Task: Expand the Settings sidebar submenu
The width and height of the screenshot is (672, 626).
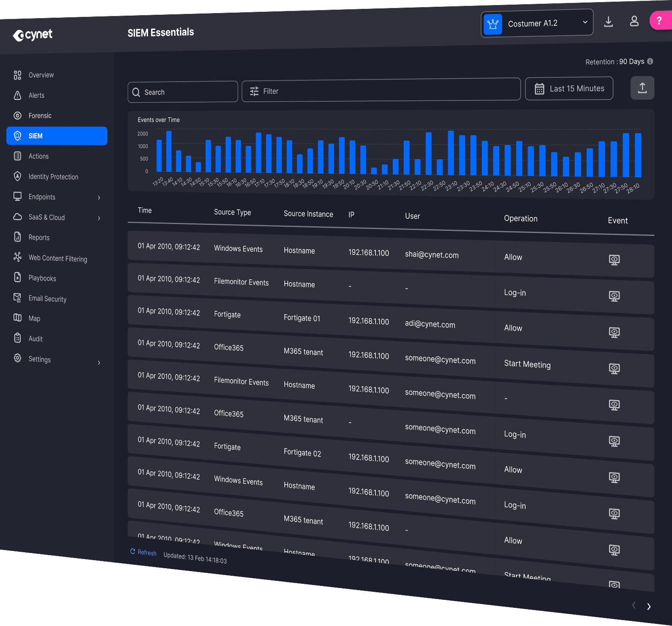Action: (x=99, y=363)
